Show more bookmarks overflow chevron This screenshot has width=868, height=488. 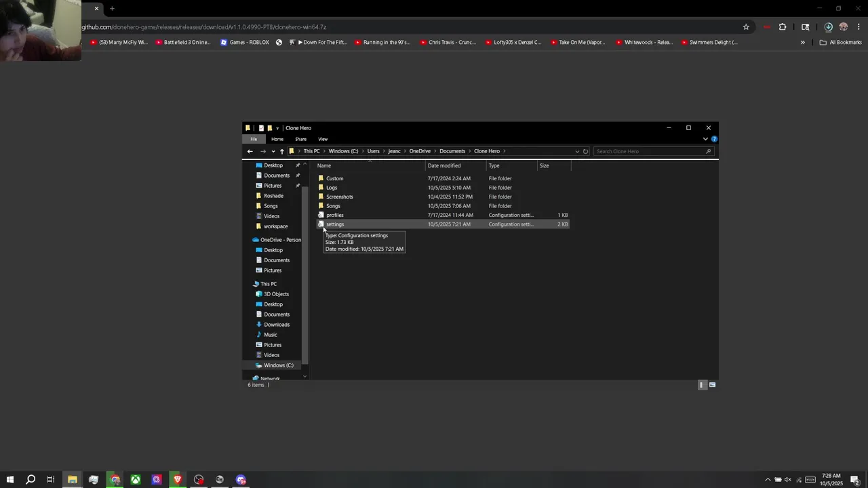tap(802, 42)
